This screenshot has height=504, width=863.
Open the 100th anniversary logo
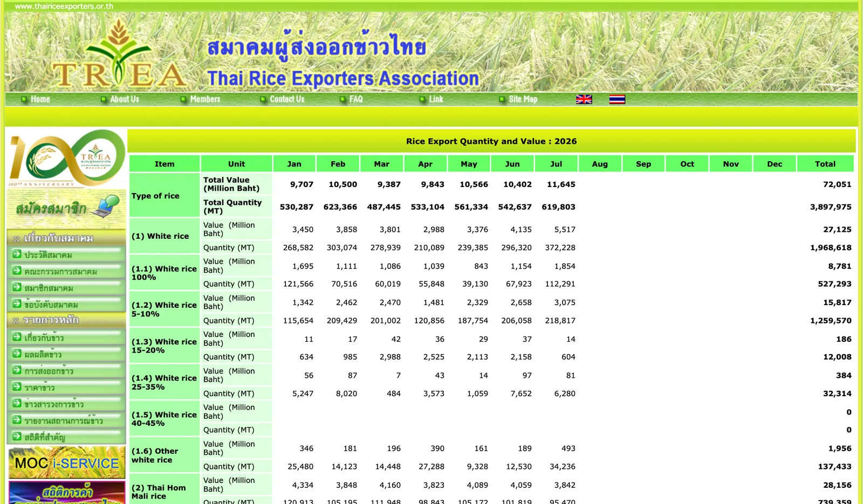pos(67,158)
